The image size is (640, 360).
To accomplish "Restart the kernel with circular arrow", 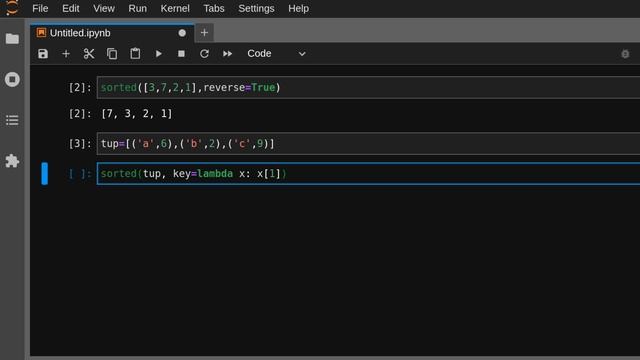I will pos(204,53).
